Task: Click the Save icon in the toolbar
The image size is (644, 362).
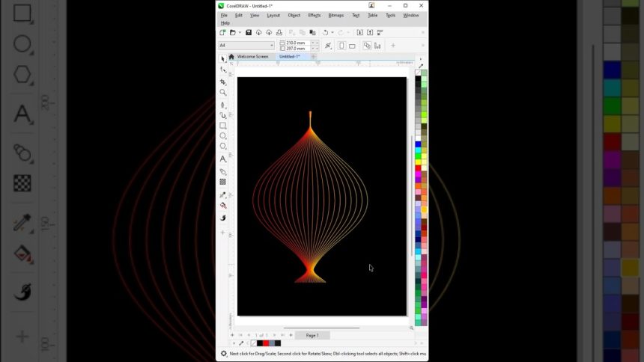Action: (249, 33)
